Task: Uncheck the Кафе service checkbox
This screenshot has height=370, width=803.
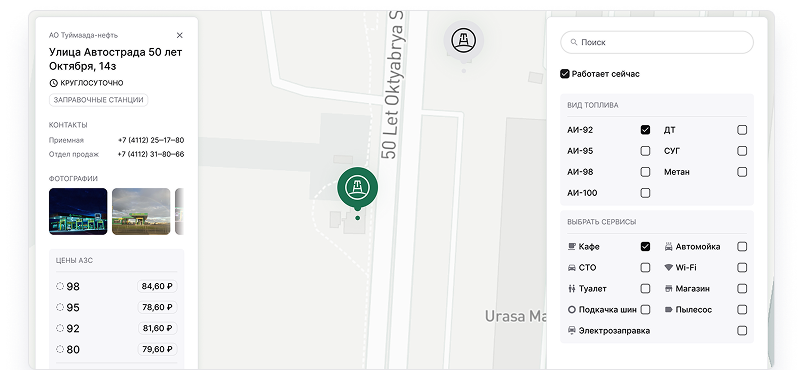Action: click(x=645, y=246)
